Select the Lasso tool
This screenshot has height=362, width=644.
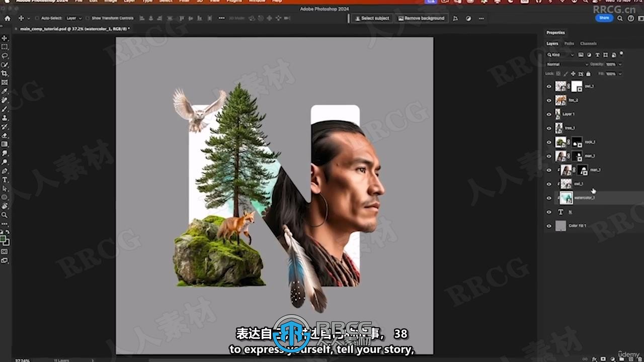pyautogui.click(x=5, y=56)
